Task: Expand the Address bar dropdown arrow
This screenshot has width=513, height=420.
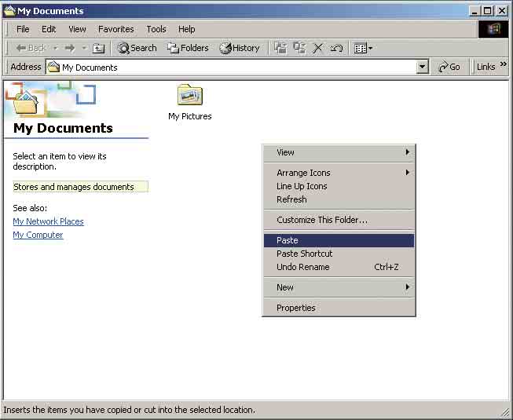Action: coord(423,67)
